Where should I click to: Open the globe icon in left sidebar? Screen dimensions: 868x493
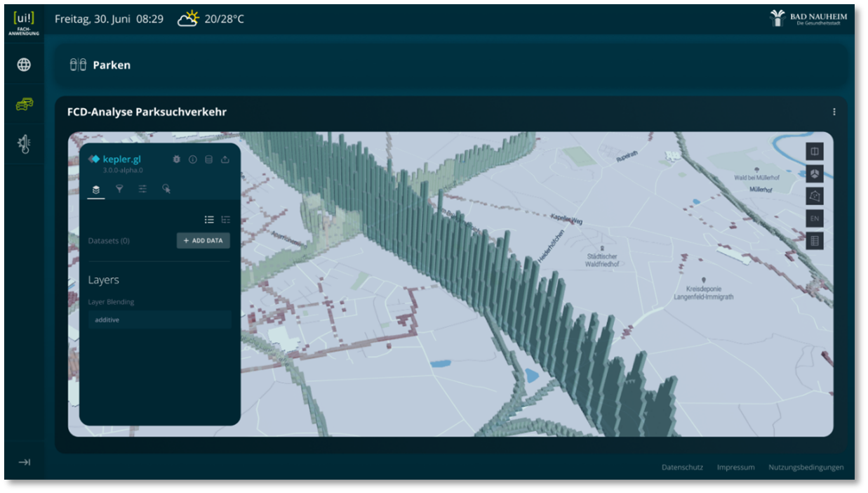pos(24,65)
